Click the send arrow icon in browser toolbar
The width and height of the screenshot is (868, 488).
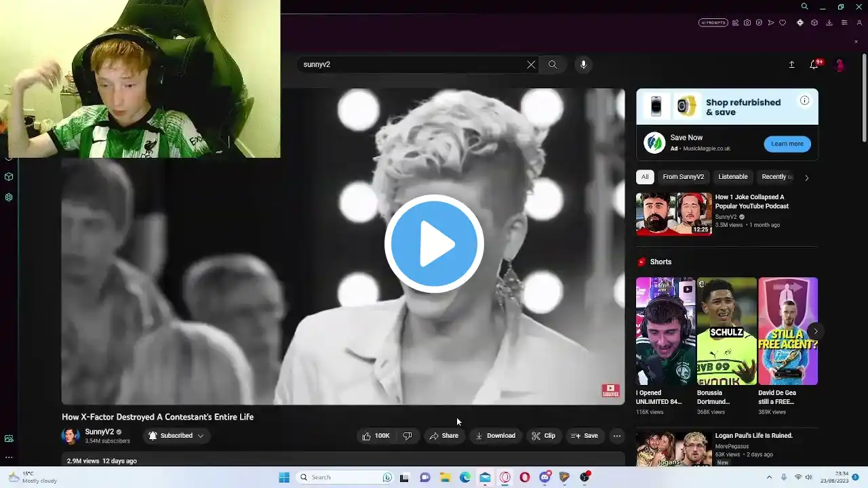(770, 22)
